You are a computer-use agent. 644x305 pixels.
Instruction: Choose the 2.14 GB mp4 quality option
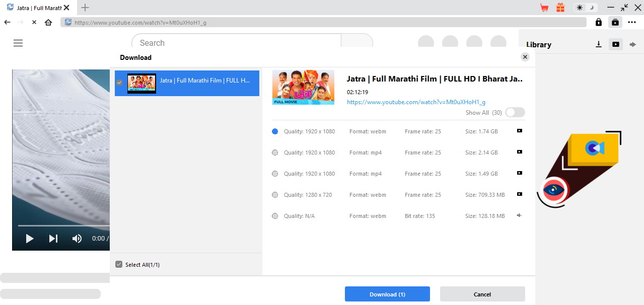[x=275, y=152]
